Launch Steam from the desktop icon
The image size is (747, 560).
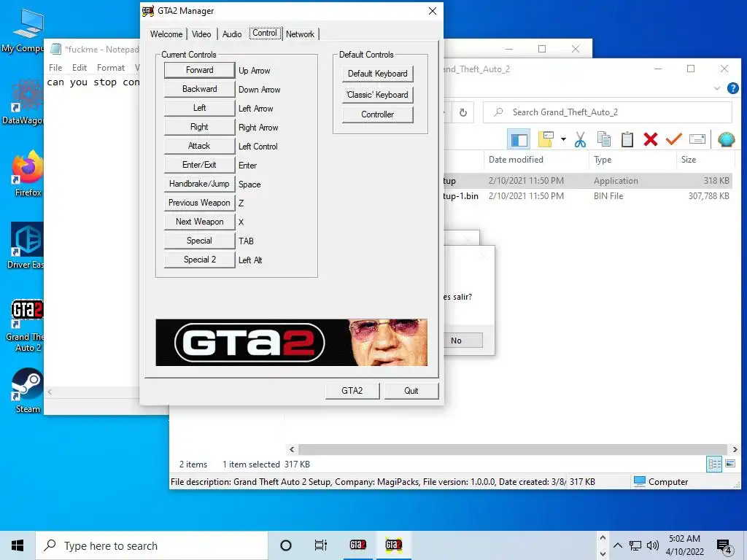[x=27, y=391]
